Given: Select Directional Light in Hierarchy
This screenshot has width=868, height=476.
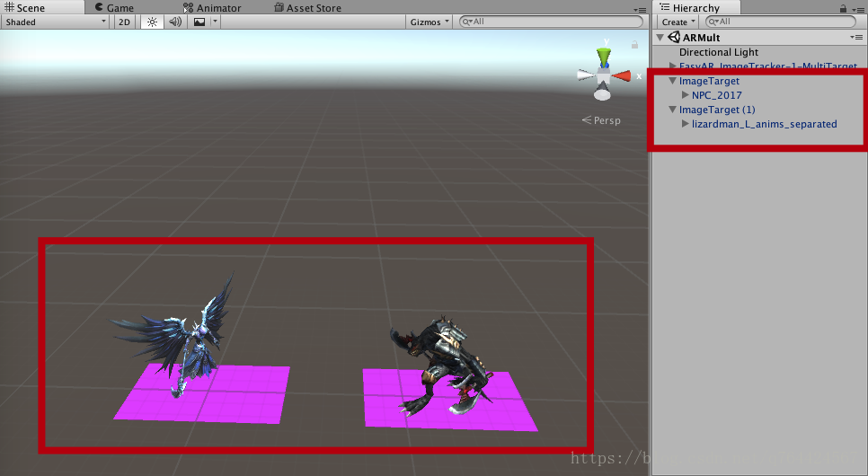Looking at the screenshot, I should [719, 52].
